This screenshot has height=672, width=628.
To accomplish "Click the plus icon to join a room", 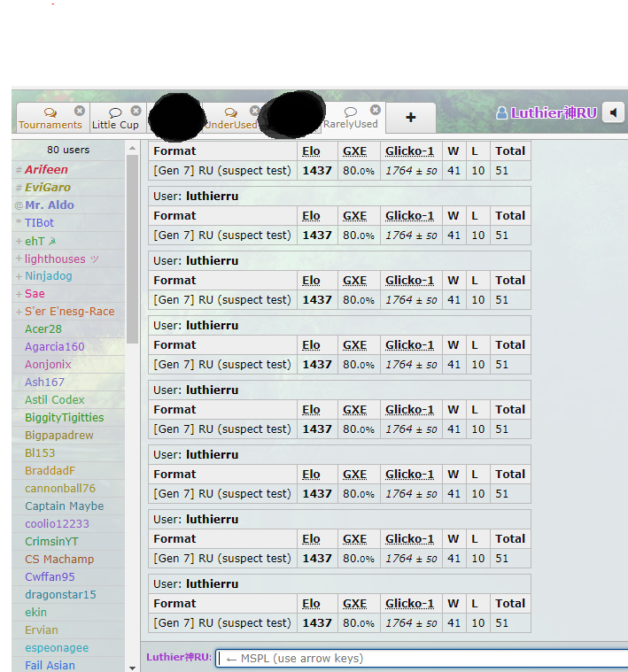I will tap(410, 118).
